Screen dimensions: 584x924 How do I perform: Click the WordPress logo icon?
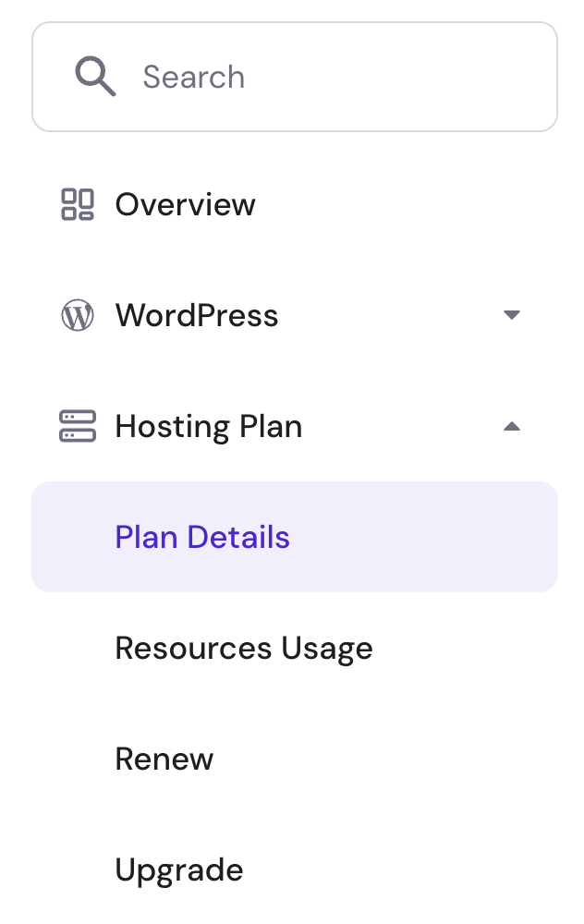78,316
